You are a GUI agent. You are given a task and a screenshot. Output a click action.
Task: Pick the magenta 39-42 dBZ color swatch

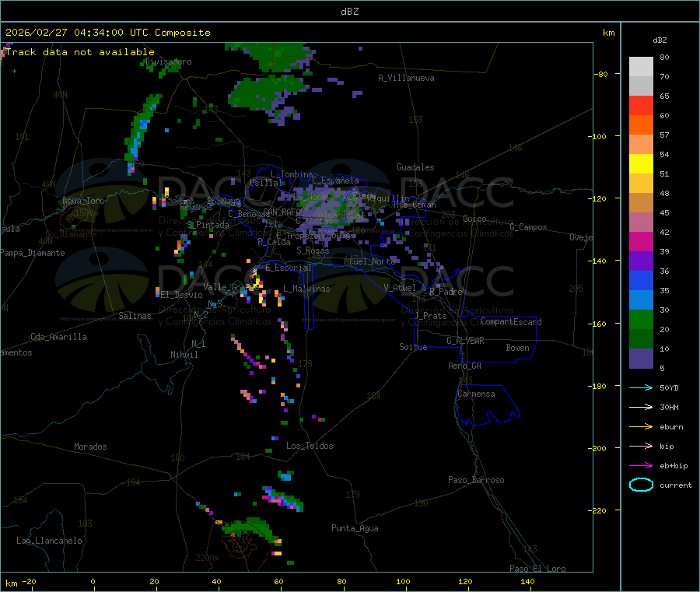(x=641, y=241)
